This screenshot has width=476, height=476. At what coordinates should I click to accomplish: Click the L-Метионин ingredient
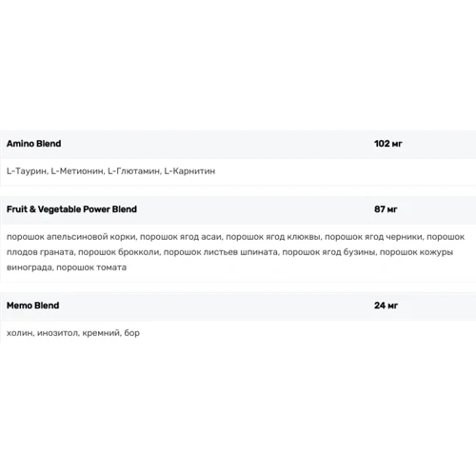tap(77, 171)
